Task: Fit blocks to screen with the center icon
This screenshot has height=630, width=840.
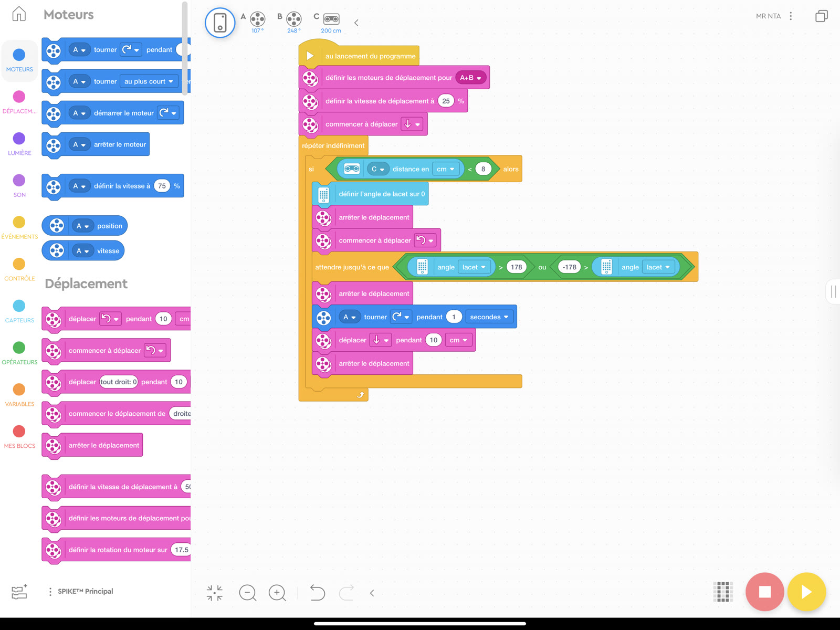Action: pos(215,593)
